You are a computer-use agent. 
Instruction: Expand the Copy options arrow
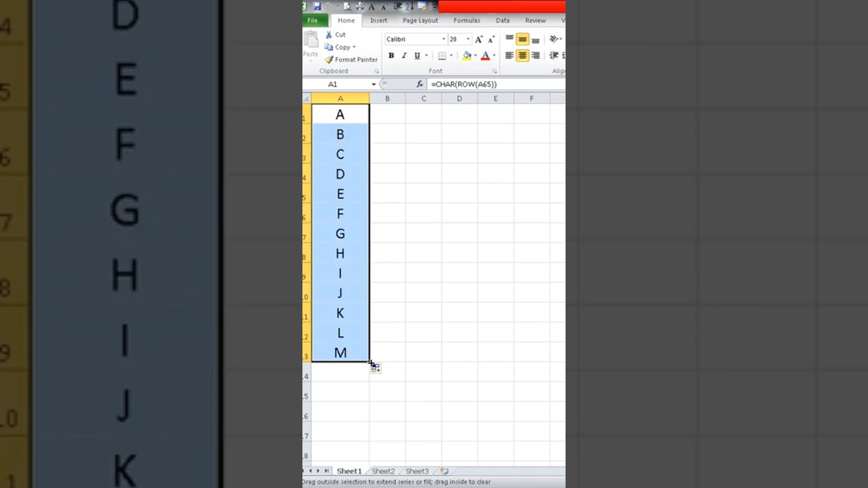tap(354, 47)
